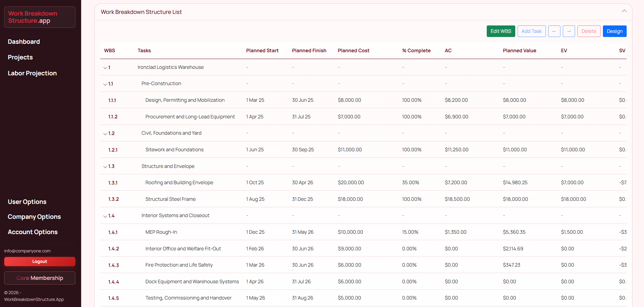Click the left arrow outdent button

[554, 31]
